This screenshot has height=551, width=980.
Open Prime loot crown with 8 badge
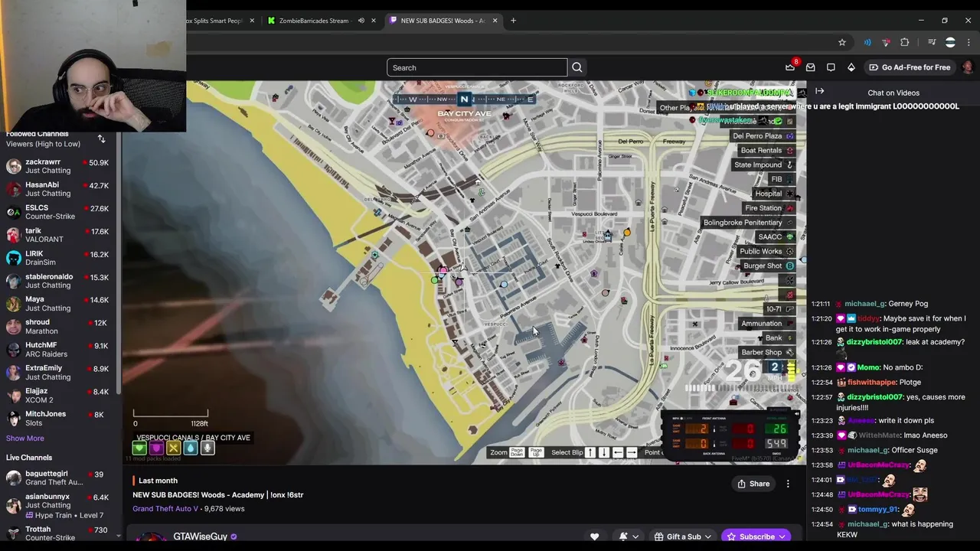[x=791, y=67]
